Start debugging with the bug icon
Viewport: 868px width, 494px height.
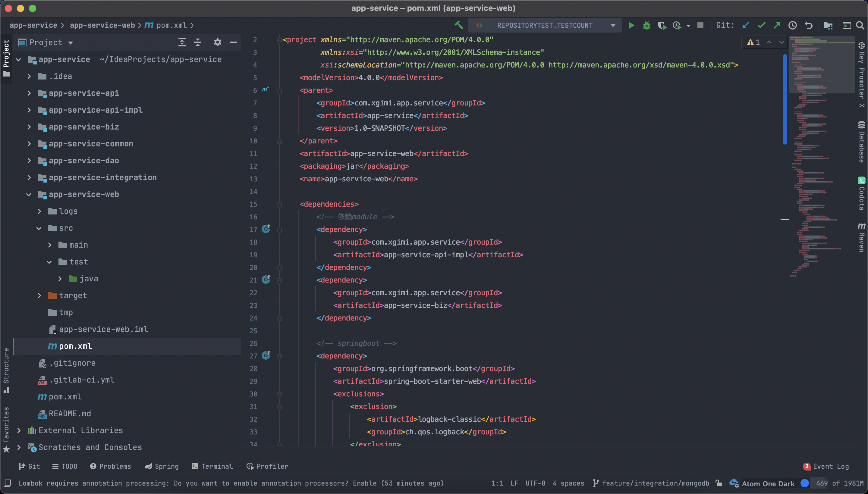click(x=647, y=25)
